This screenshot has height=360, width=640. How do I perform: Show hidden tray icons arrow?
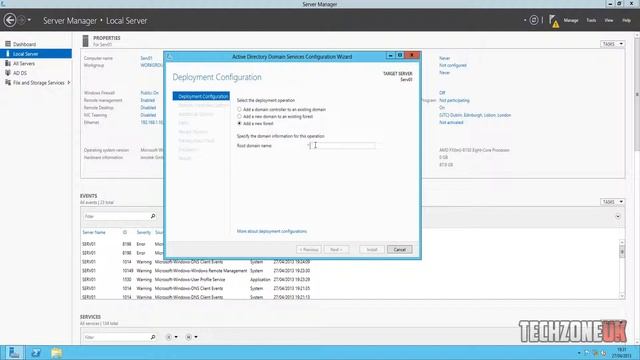click(x=579, y=353)
